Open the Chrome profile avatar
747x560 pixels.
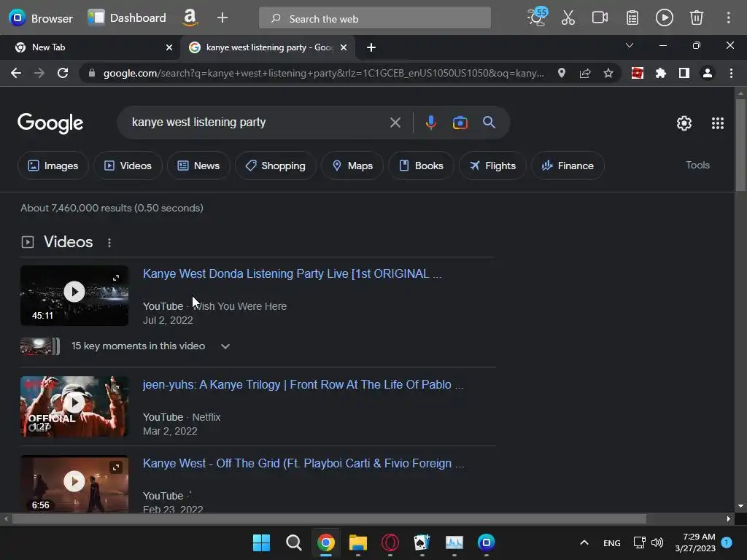(708, 73)
